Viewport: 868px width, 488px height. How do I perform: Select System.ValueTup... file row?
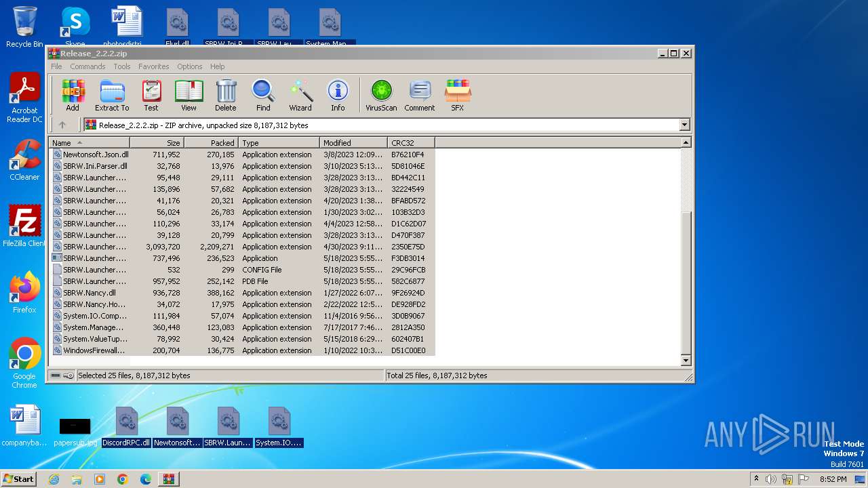click(x=242, y=339)
